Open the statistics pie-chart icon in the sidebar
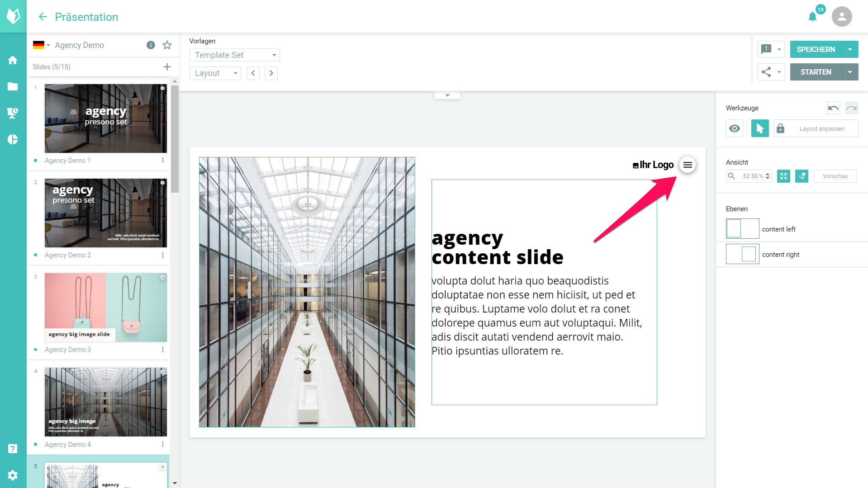The width and height of the screenshot is (868, 488). coord(13,139)
